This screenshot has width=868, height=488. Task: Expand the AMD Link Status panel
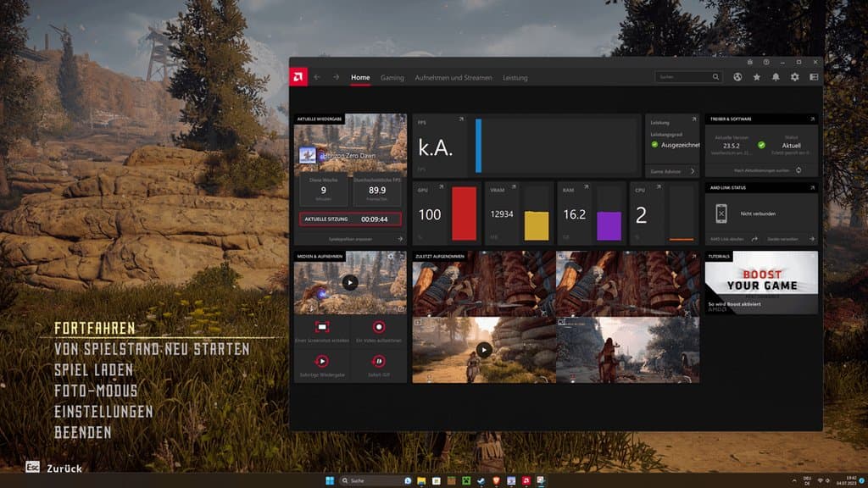pos(812,187)
